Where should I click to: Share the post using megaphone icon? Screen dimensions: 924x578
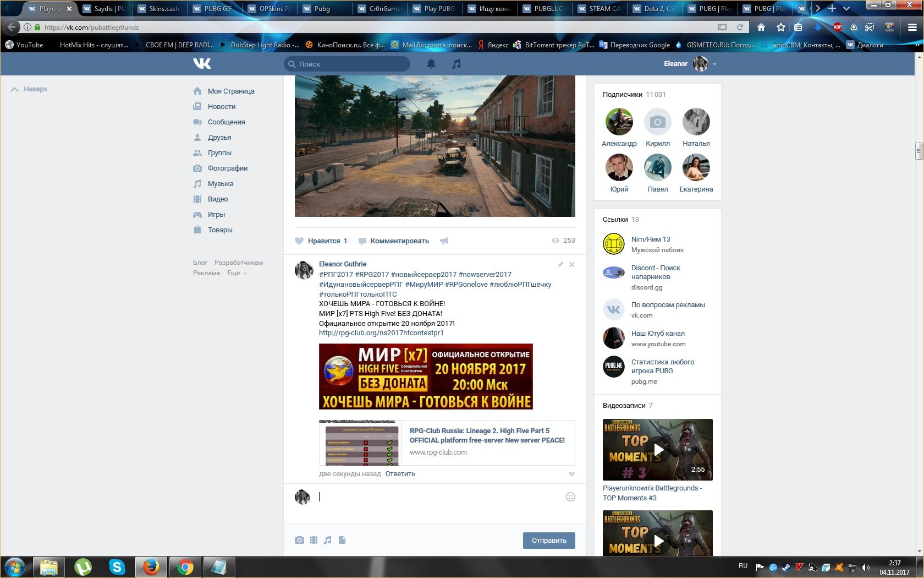pyautogui.click(x=444, y=241)
